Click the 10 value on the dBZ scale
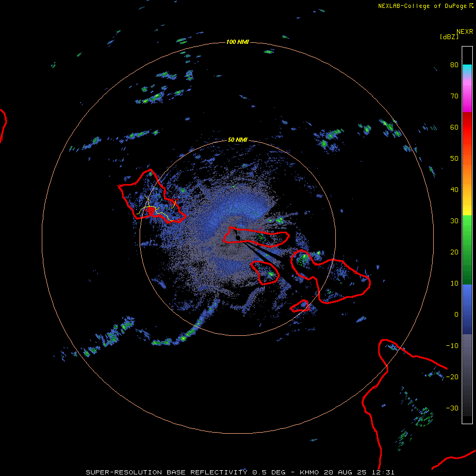This screenshot has height=476, width=476. click(x=454, y=283)
